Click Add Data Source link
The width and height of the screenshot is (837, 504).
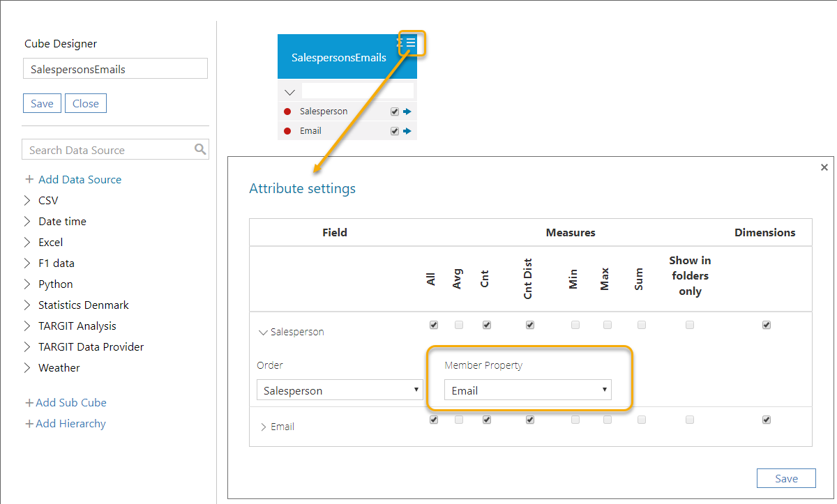[x=73, y=179]
